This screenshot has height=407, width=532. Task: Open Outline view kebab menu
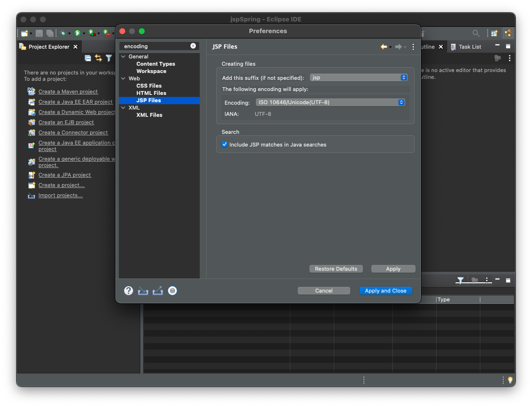point(510,58)
